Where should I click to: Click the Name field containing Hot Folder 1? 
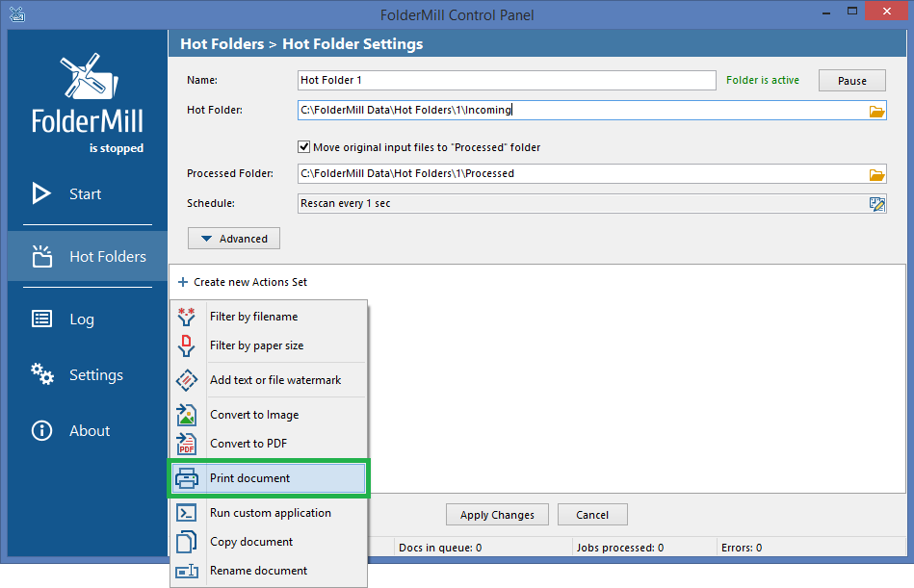click(507, 80)
